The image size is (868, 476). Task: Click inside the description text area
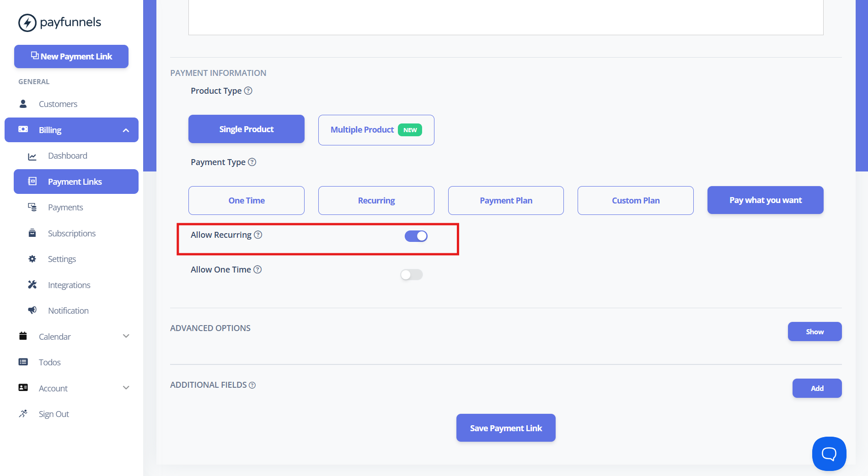(x=506, y=17)
